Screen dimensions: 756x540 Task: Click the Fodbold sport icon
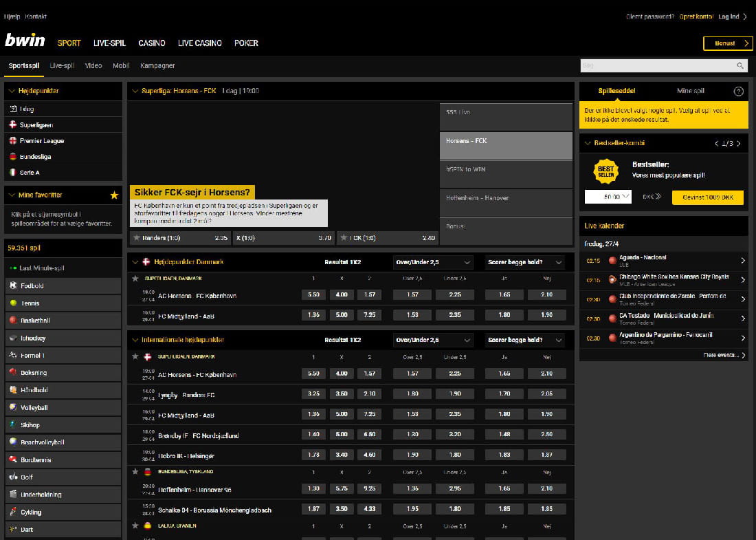(14, 285)
